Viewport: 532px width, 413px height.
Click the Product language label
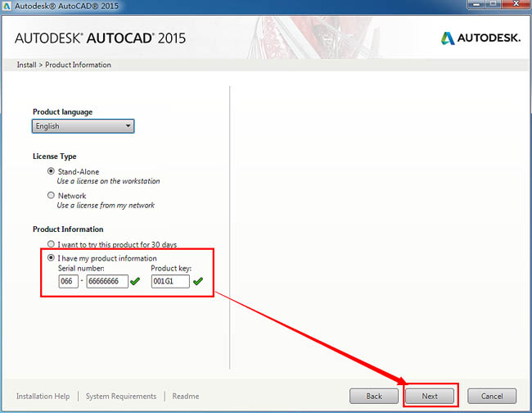pyautogui.click(x=62, y=112)
